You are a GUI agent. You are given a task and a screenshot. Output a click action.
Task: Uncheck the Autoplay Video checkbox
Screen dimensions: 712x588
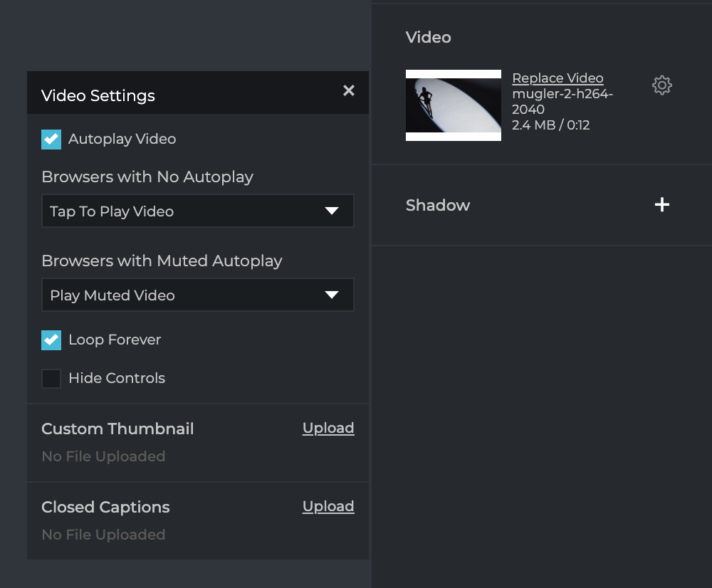tap(51, 139)
